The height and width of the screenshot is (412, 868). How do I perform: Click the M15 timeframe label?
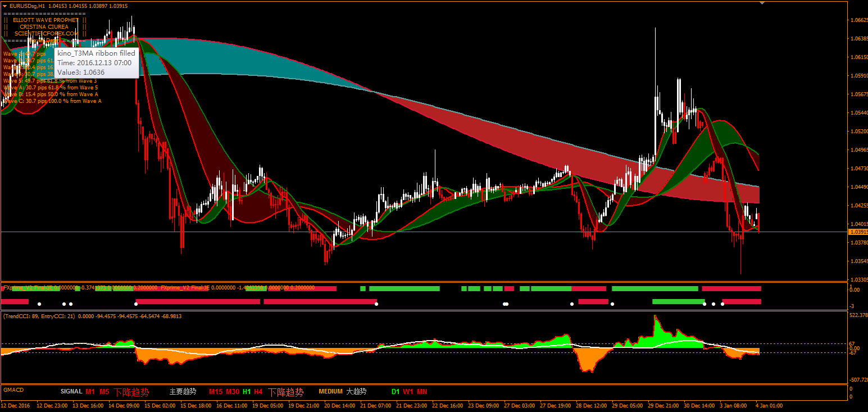coord(216,392)
